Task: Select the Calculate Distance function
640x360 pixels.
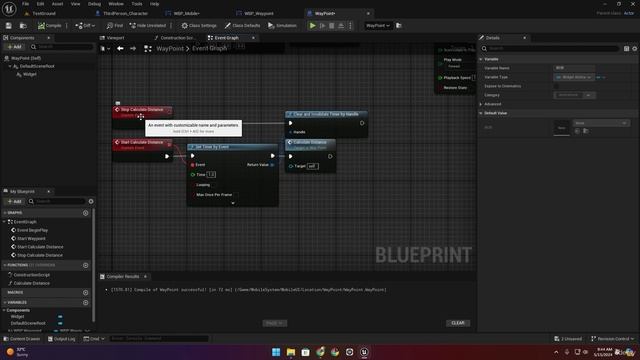Action: (x=31, y=283)
